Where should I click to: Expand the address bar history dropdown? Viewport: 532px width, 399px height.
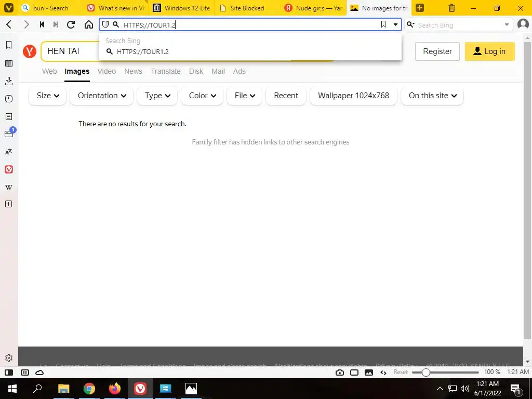(395, 25)
